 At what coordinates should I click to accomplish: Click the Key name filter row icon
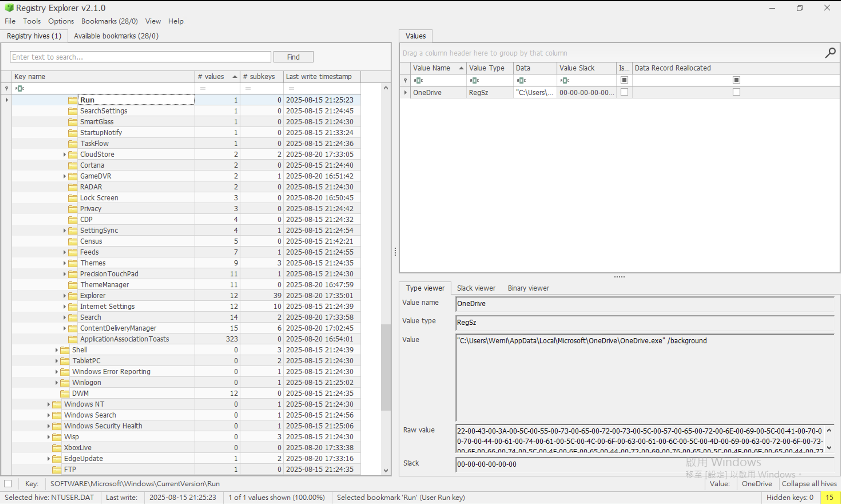tap(19, 88)
